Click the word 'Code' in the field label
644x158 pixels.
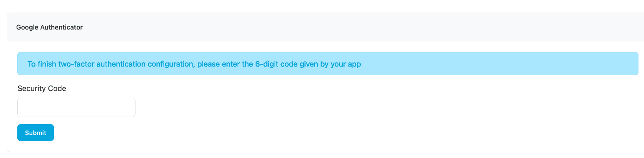click(x=57, y=88)
